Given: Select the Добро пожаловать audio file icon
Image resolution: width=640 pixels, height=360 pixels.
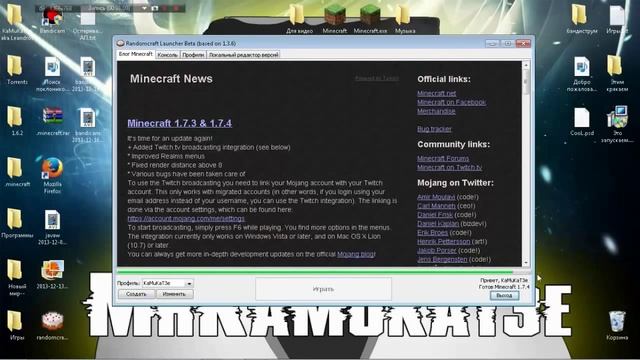Looking at the screenshot, I should pos(582,73).
